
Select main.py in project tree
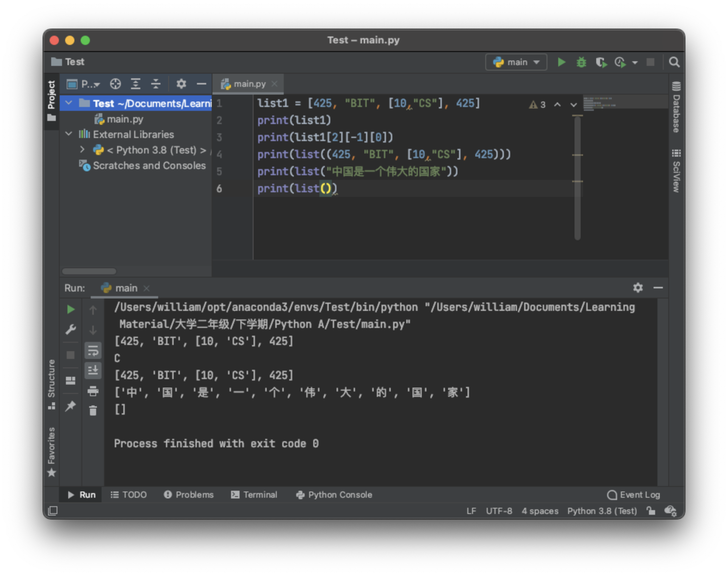119,119
